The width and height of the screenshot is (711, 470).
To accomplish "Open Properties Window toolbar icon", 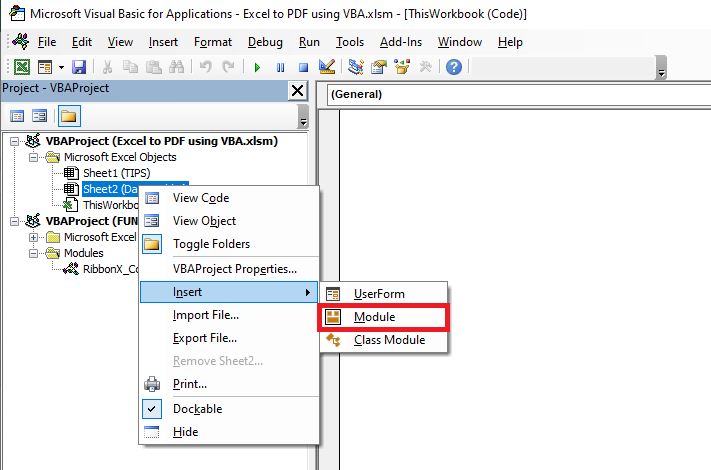I will (x=379, y=67).
